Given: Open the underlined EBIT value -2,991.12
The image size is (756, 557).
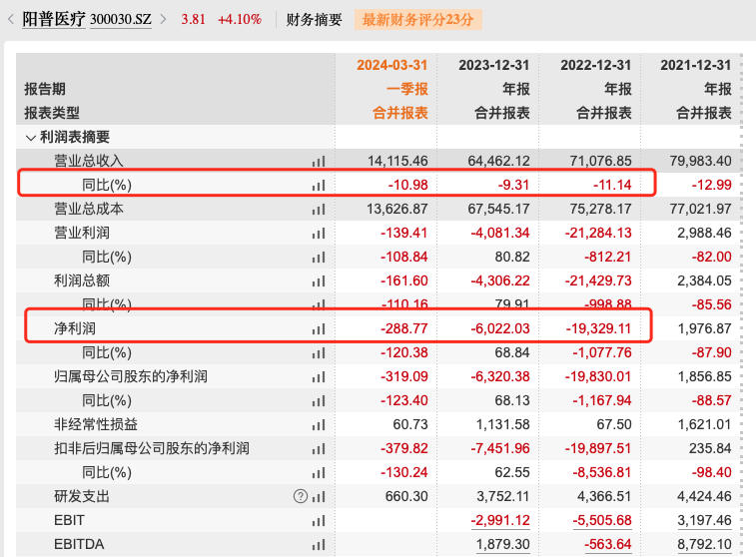Looking at the screenshot, I should tap(500, 520).
